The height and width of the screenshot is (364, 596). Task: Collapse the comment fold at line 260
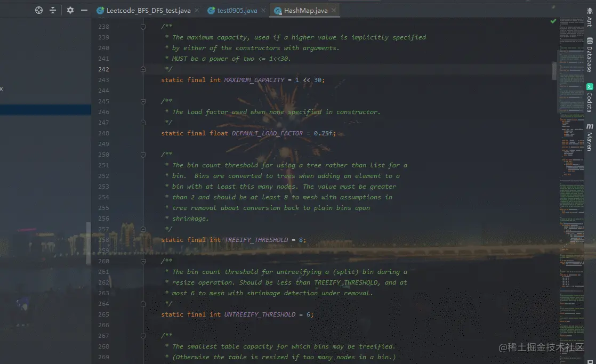[143, 261]
